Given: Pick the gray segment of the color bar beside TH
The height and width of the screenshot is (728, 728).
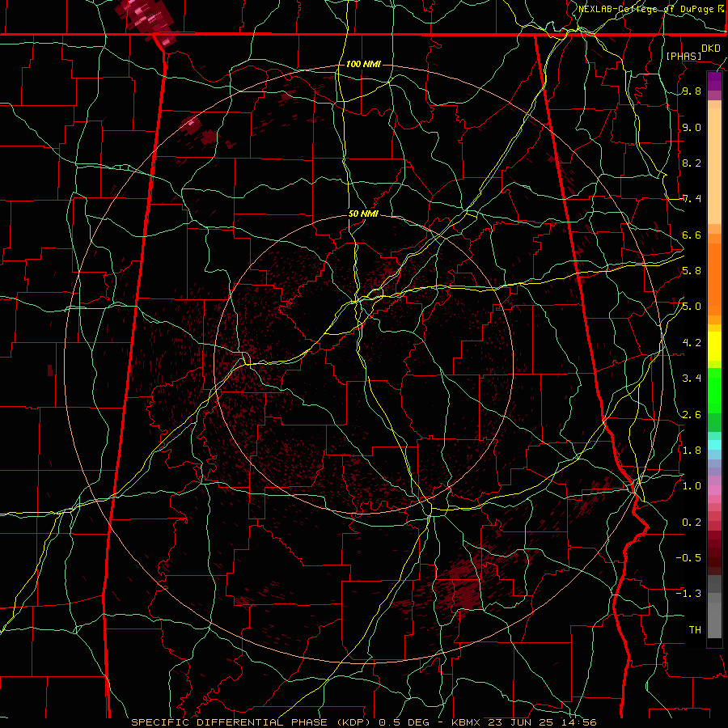Looking at the screenshot, I should pyautogui.click(x=714, y=620).
